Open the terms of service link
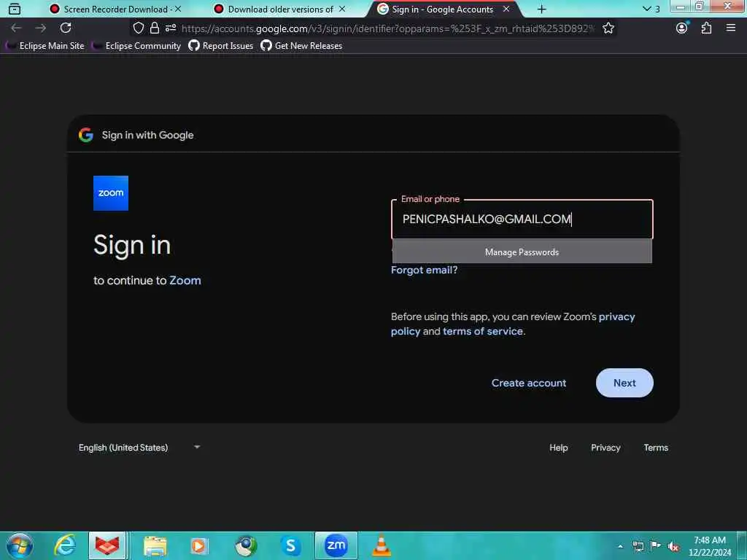The height and width of the screenshot is (560, 747). point(483,332)
